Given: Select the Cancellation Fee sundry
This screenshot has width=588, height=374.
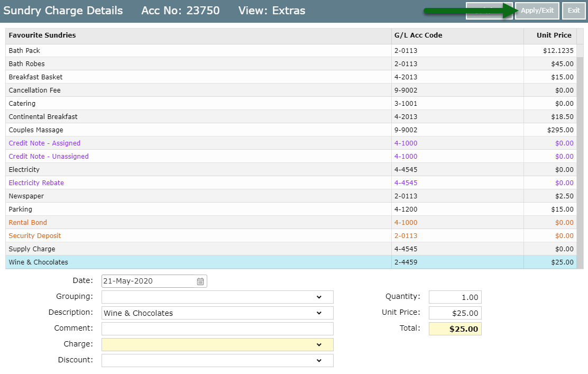Looking at the screenshot, I should point(291,90).
